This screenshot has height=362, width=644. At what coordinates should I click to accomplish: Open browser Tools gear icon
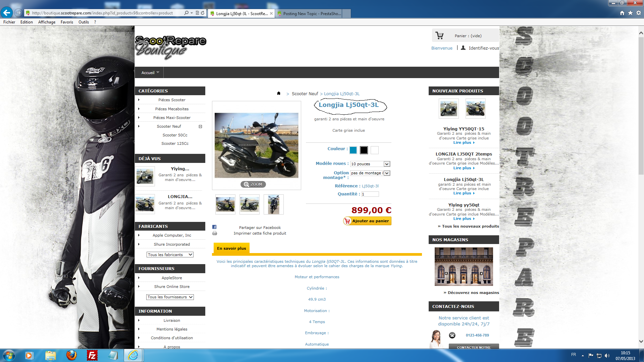click(639, 13)
